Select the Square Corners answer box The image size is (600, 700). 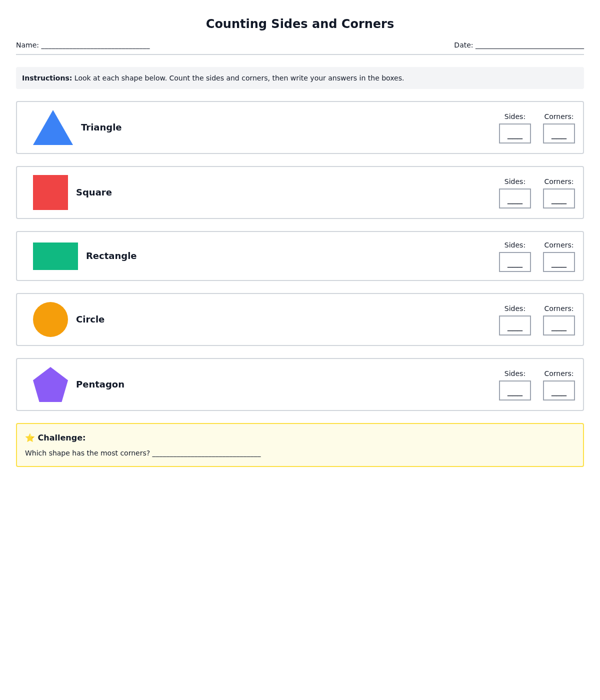558,198
